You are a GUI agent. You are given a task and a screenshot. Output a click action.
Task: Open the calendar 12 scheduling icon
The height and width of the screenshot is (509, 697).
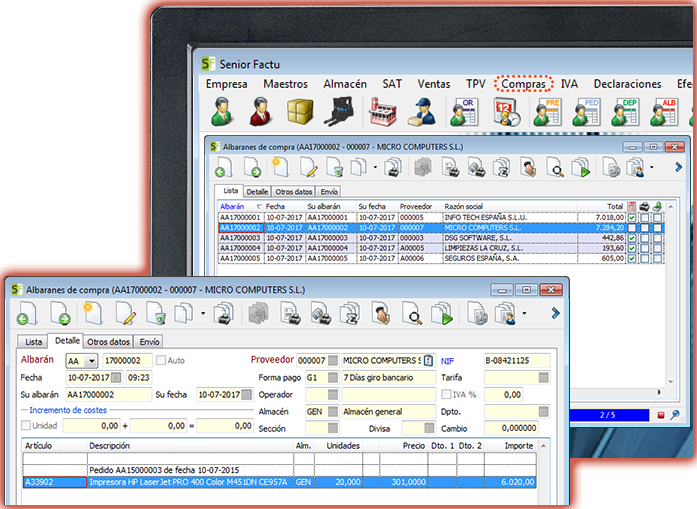click(506, 112)
